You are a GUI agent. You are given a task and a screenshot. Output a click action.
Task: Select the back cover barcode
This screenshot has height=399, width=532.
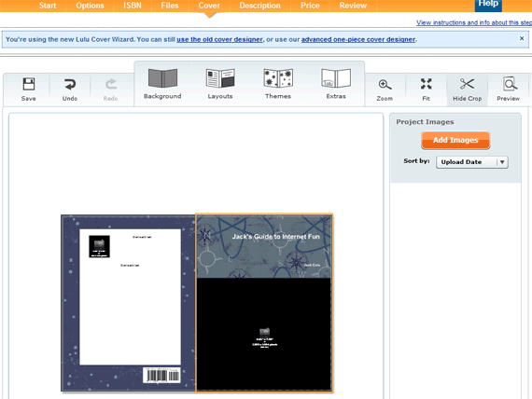(161, 376)
